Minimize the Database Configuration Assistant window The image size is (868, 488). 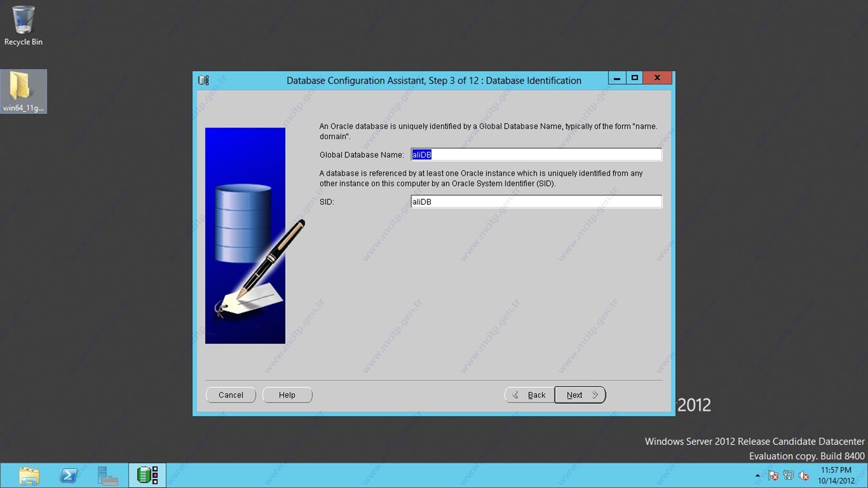[x=616, y=78]
